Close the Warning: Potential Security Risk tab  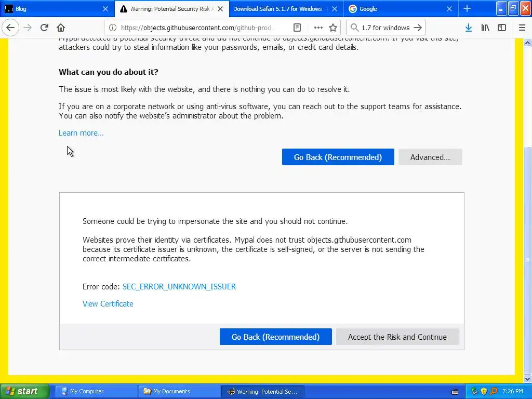coord(220,9)
